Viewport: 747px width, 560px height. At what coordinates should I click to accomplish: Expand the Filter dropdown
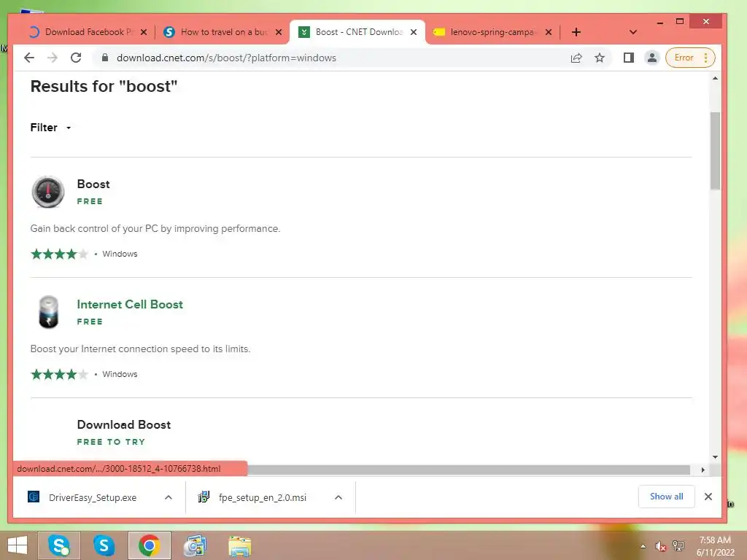(50, 128)
